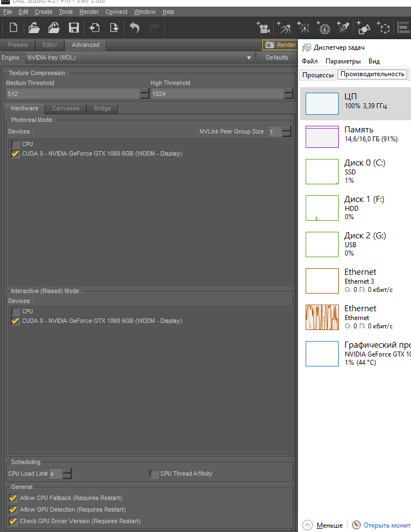The width and height of the screenshot is (411, 532).
Task: Open the Help menu
Action: tap(168, 12)
